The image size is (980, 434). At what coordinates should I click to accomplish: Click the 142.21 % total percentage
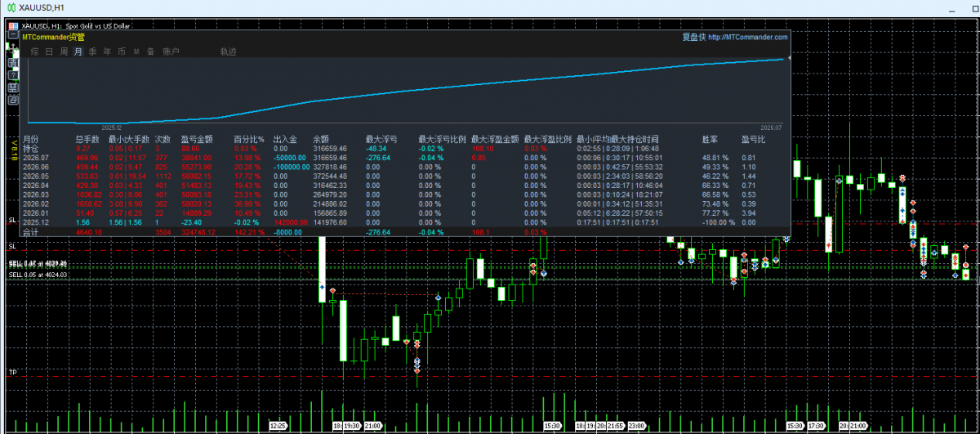247,232
